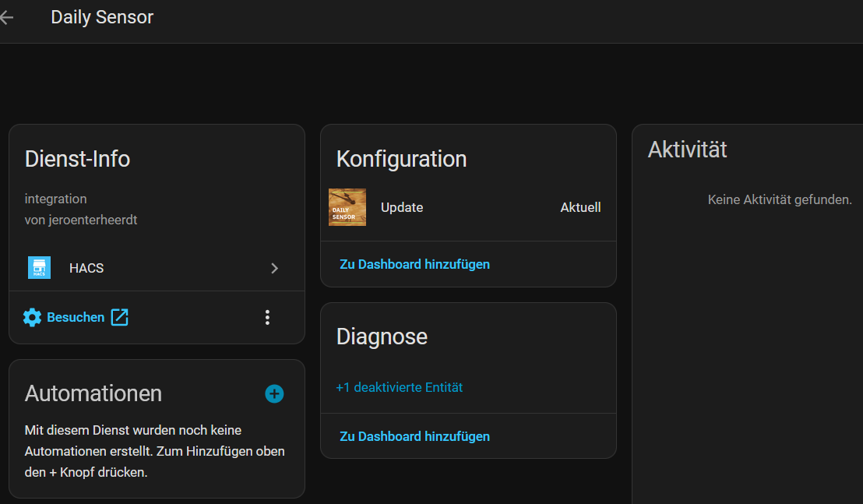Viewport: 863px width, 504px height.
Task: Add a new automation with the plus button
Action: point(274,394)
